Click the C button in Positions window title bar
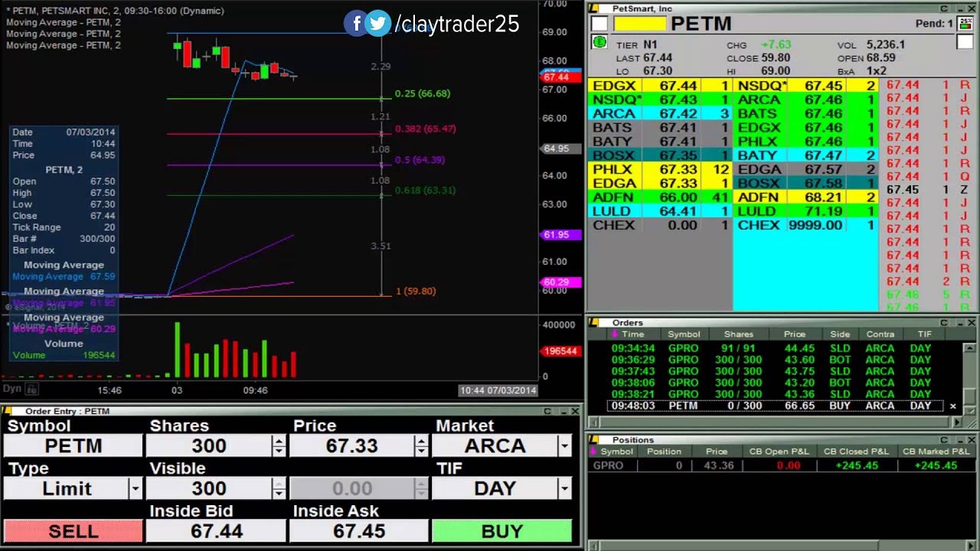Viewport: 980px width, 551px height. 944,439
